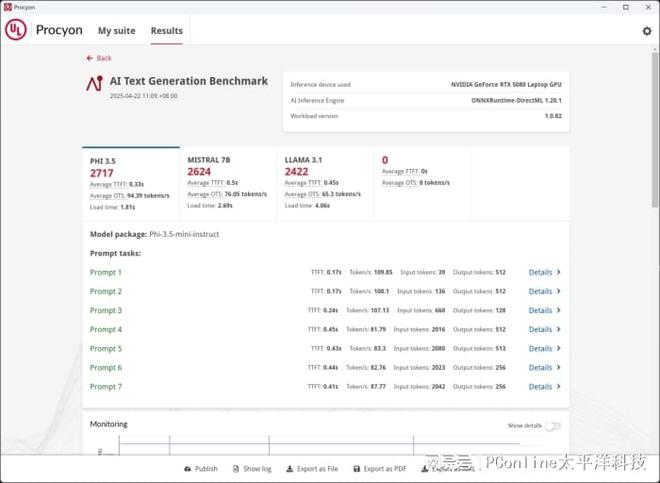This screenshot has width=660, height=483.
Task: Expand Prompt 5 details chevron
Action: [x=559, y=348]
